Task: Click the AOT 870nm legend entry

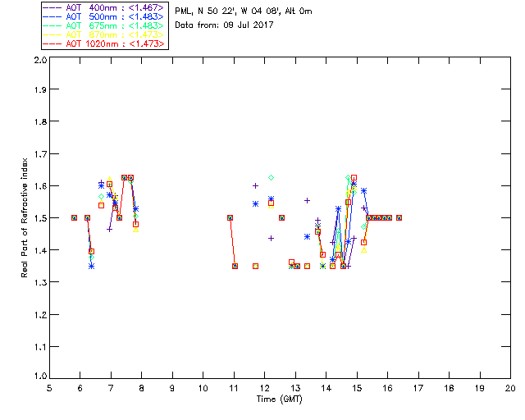Action: point(104,34)
